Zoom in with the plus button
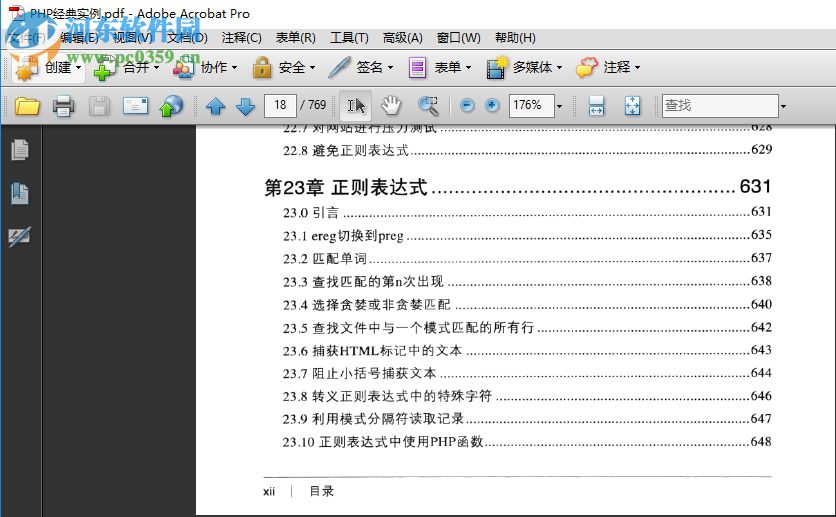This screenshot has height=517, width=836. tap(492, 106)
